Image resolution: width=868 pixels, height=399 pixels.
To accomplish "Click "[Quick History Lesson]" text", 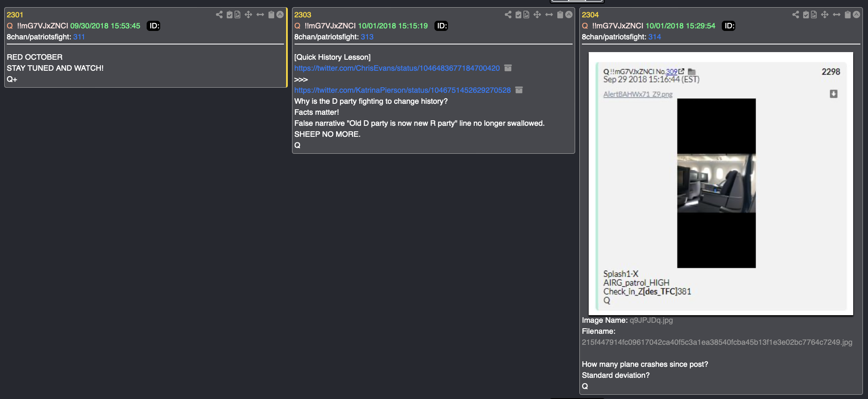I will click(x=332, y=57).
